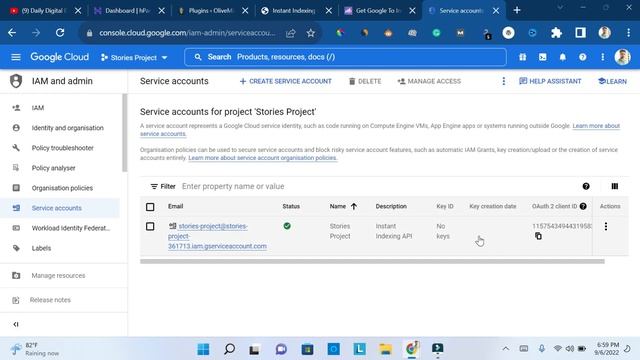640x360 pixels.
Task: Click the Filter icon above the table
Action: [x=154, y=187]
